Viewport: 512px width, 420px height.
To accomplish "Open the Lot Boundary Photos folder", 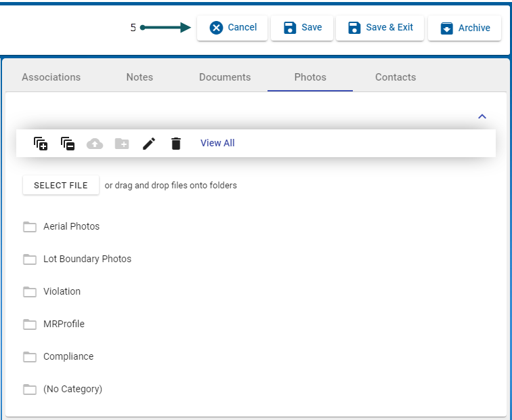I will pos(87,259).
